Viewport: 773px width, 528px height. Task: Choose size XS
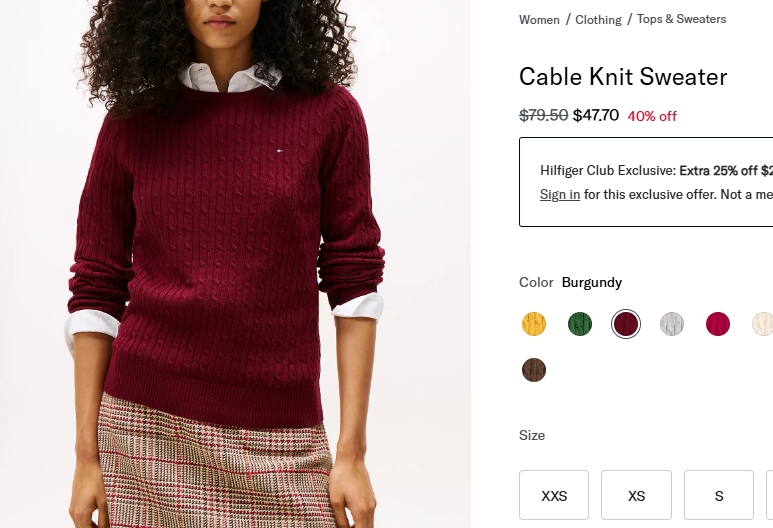(x=636, y=495)
